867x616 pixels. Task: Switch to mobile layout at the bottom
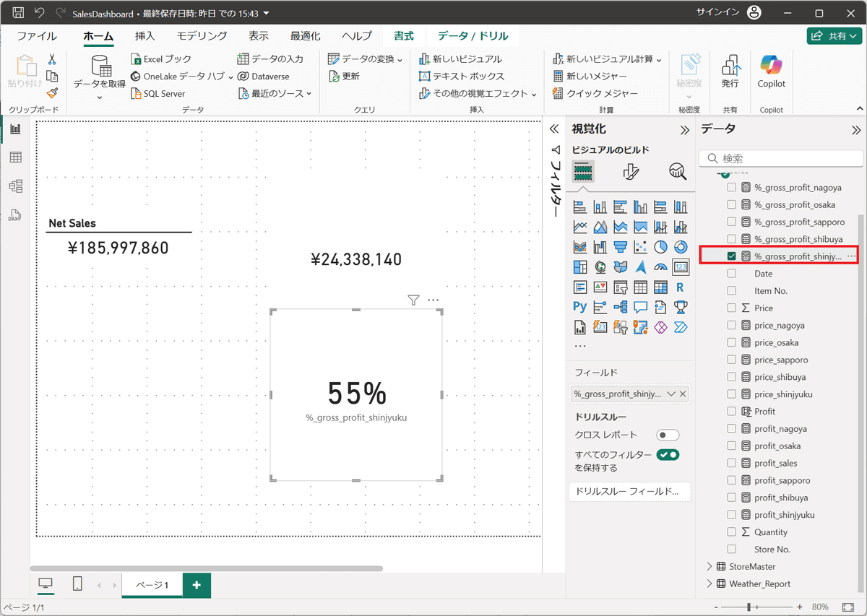(x=78, y=584)
